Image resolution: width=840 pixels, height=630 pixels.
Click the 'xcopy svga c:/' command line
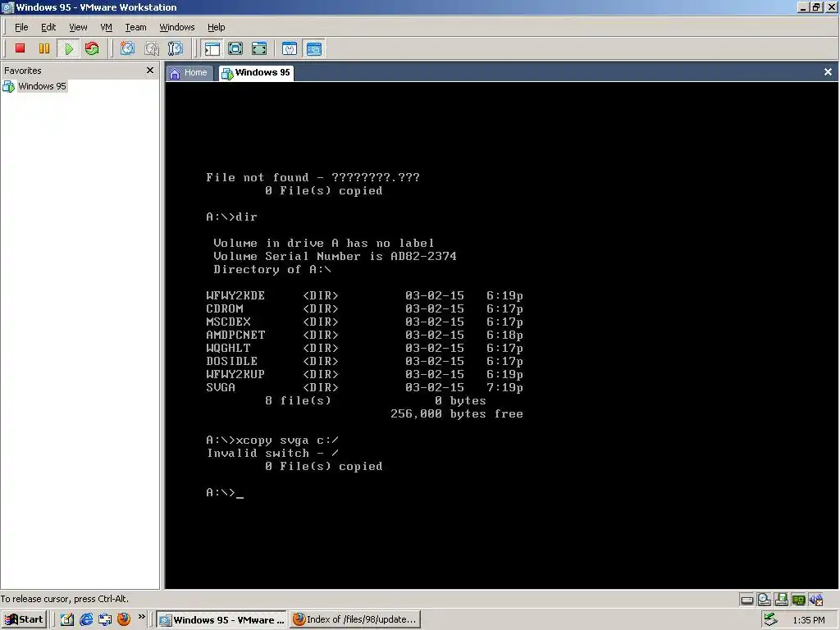272,441
